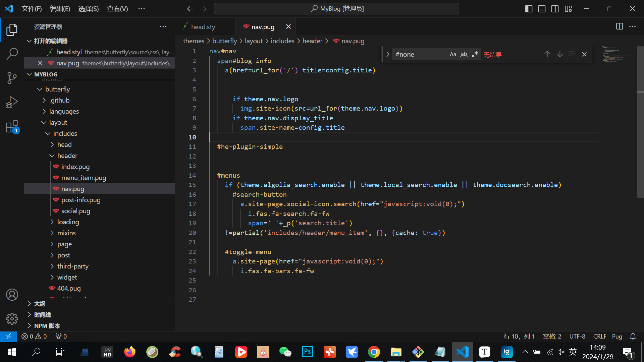Go to next find match arrow
Viewport: 644px width, 362px height.
[559, 54]
